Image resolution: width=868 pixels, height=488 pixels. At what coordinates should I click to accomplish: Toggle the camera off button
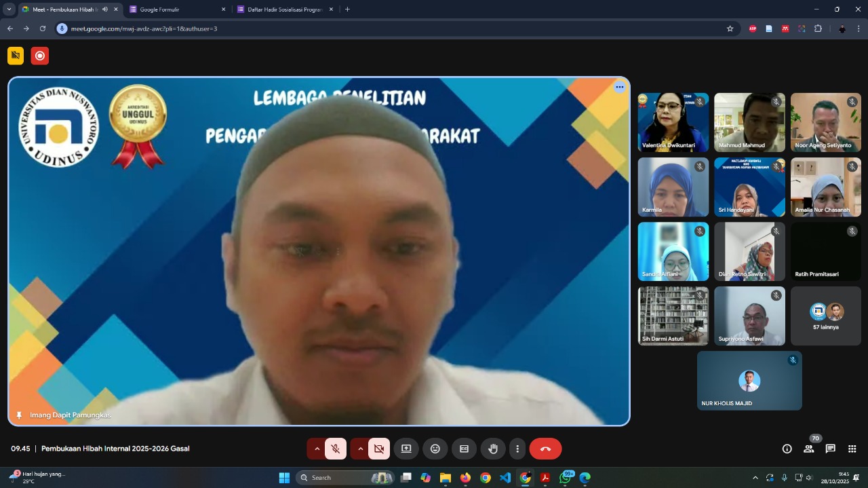[379, 449]
